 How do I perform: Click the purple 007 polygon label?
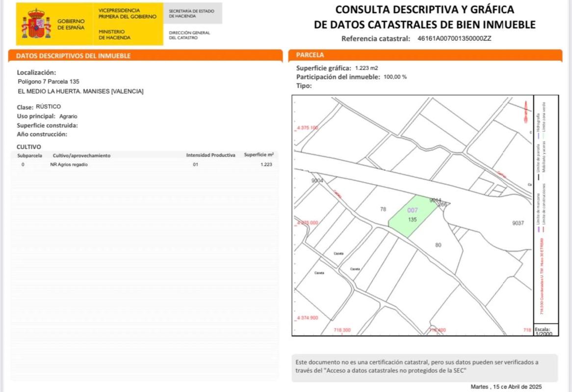(413, 210)
